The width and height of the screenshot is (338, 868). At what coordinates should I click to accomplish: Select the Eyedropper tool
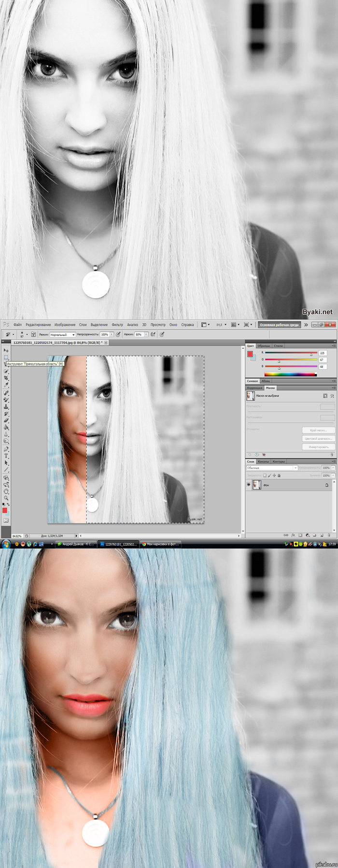point(6,385)
